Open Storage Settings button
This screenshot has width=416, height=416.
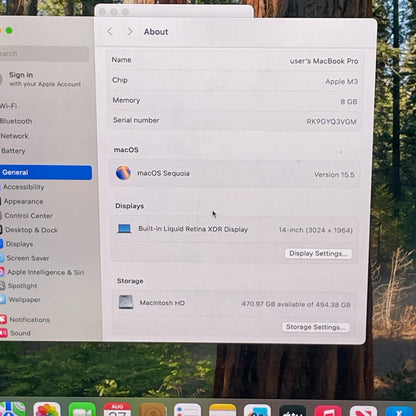pos(316,327)
